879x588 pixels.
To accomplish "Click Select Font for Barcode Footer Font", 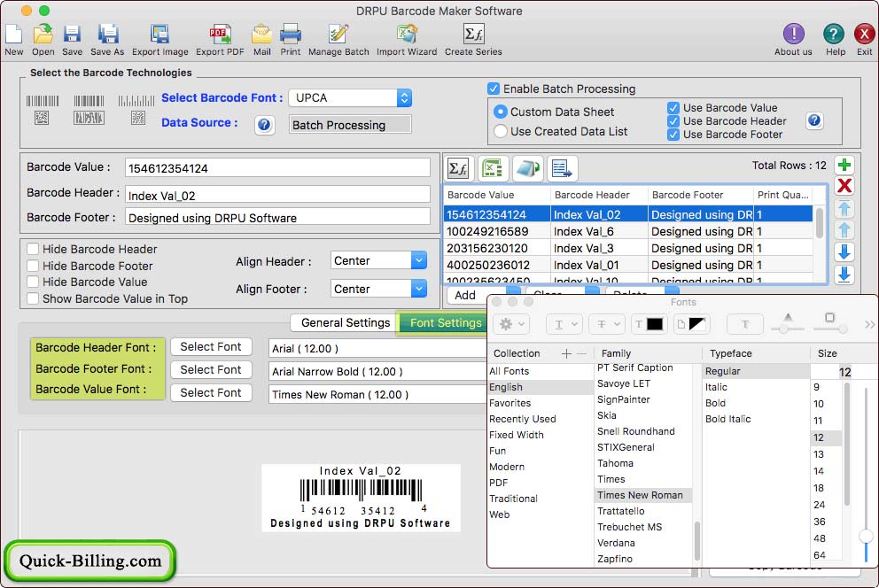I will click(211, 369).
